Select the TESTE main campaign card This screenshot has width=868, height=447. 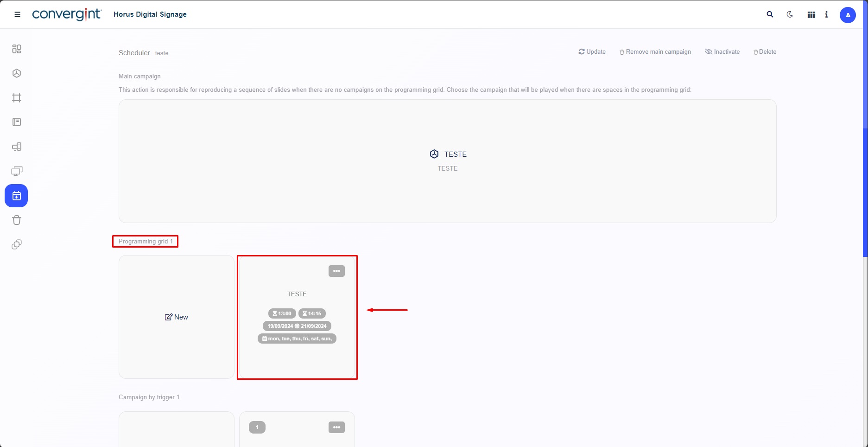(447, 161)
